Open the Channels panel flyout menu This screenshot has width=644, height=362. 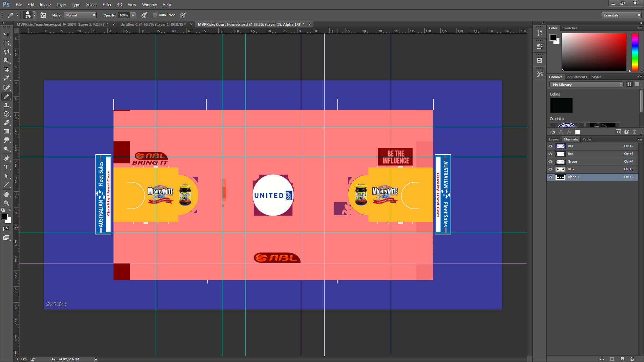(640, 139)
